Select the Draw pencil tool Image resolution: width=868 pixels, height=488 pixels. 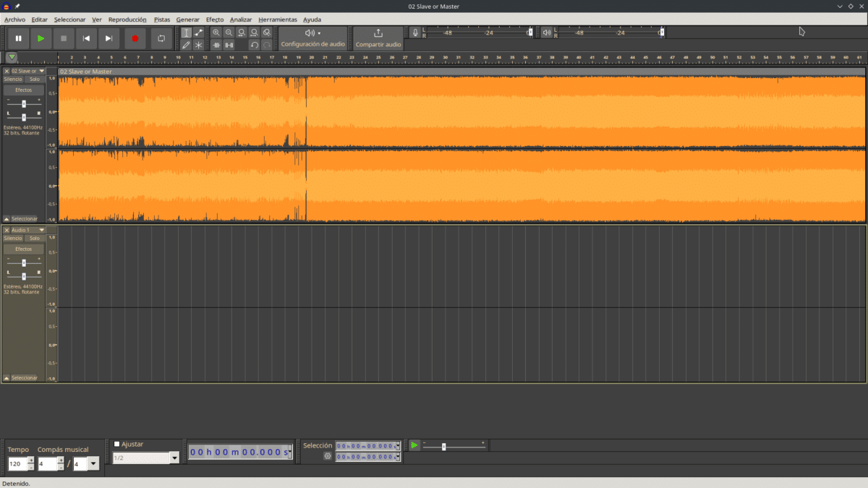tap(186, 45)
